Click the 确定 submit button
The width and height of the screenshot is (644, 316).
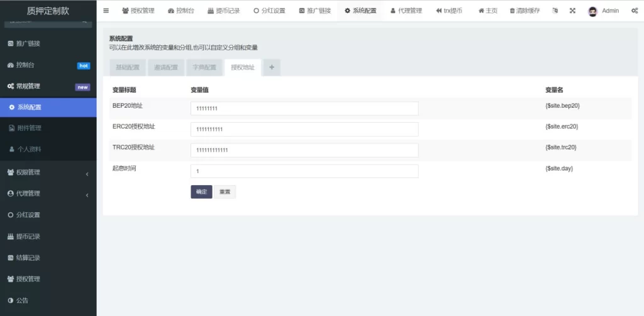point(201,192)
